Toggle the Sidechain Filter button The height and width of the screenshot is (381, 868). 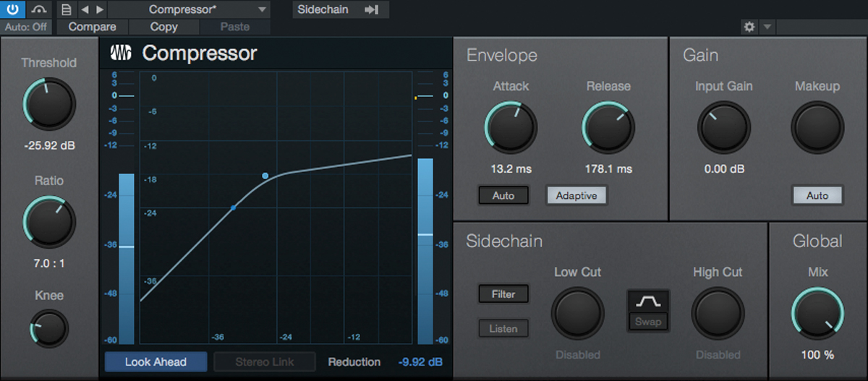[x=503, y=294]
